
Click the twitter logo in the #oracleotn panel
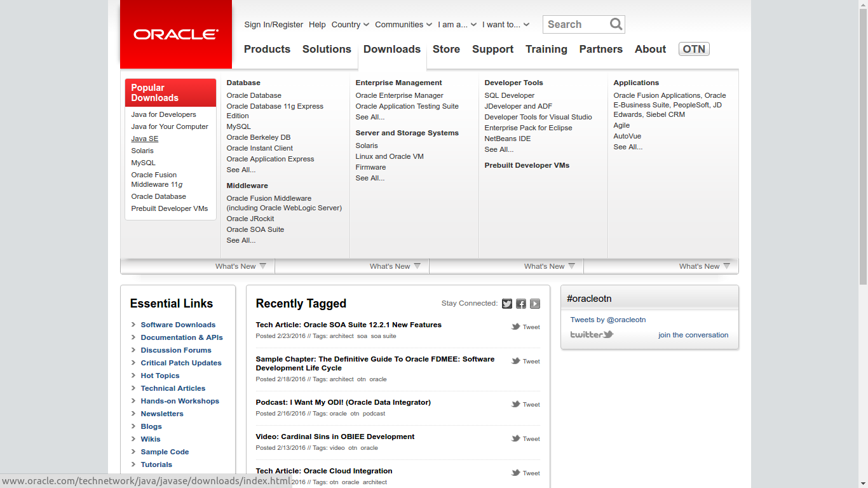[x=592, y=334]
